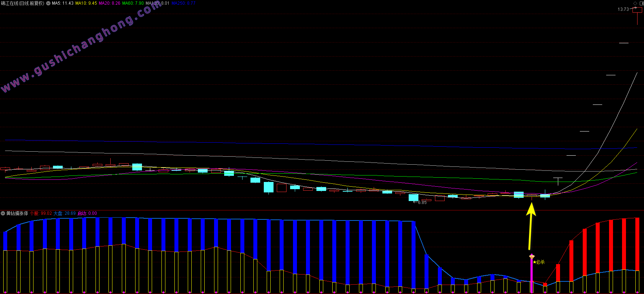Toggle the side panel icon at top right
Image resolution: width=644 pixels, height=294 pixels.
tap(641, 3)
